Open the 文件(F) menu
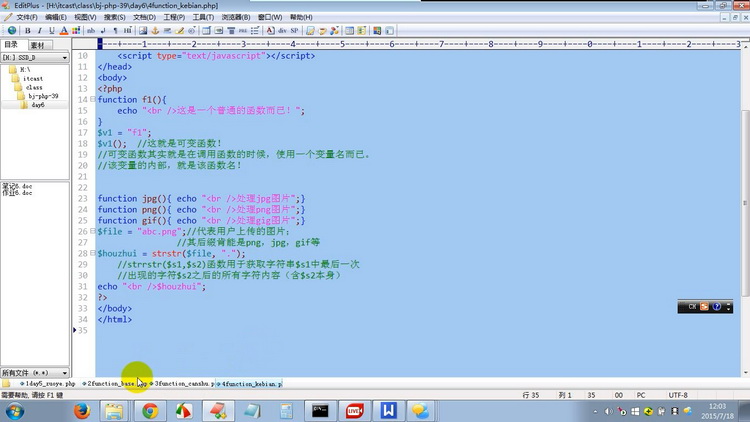Image resolution: width=750 pixels, height=422 pixels. (27, 17)
